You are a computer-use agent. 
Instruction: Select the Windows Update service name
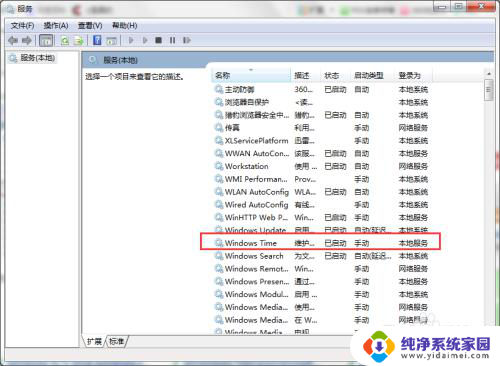coord(255,230)
